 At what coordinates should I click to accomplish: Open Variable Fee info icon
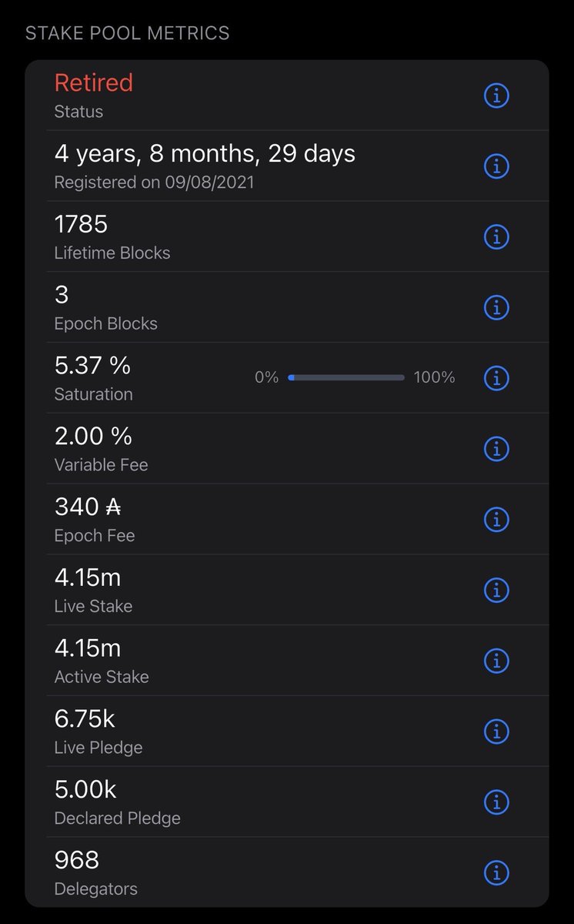pyautogui.click(x=496, y=448)
